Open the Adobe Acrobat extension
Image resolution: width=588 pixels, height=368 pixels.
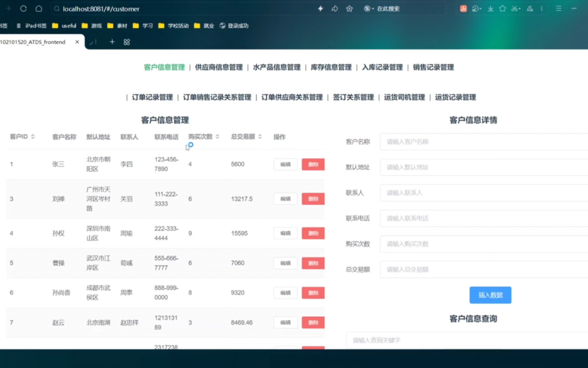(x=463, y=9)
